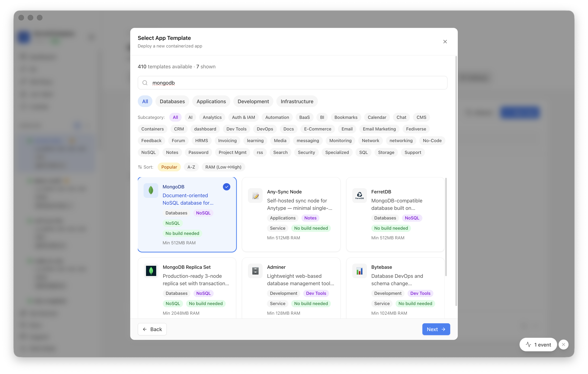Close the Select App Template dialog
The image size is (588, 374).
(445, 41)
